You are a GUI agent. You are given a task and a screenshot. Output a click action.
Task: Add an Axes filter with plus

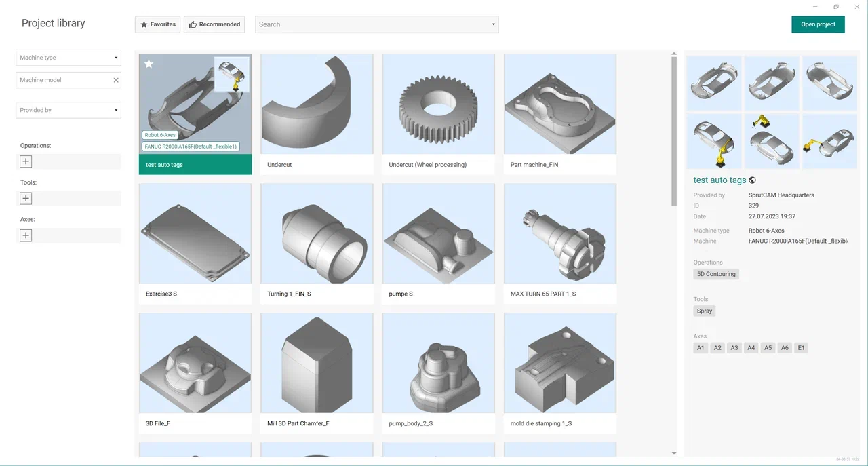(26, 235)
